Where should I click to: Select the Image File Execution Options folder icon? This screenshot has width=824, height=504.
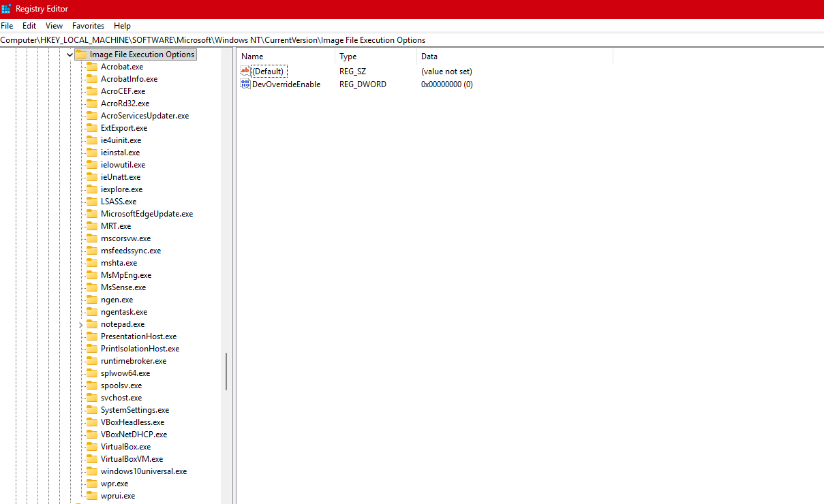(x=81, y=54)
